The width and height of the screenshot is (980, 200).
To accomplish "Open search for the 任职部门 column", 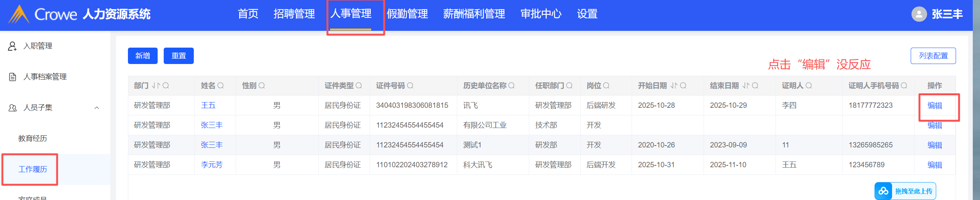I will click(569, 86).
